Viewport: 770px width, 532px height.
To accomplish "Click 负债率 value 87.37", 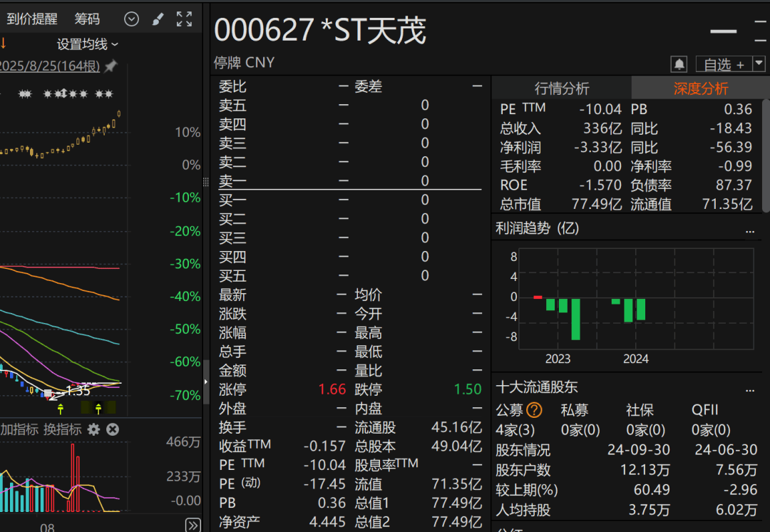I will click(x=734, y=185).
